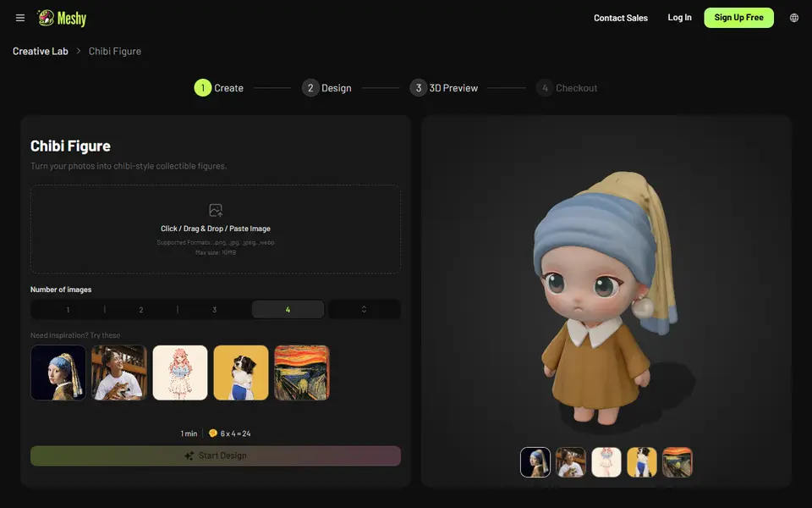Click the Chibi Figure breadcrumb
The image size is (812, 508).
[115, 52]
